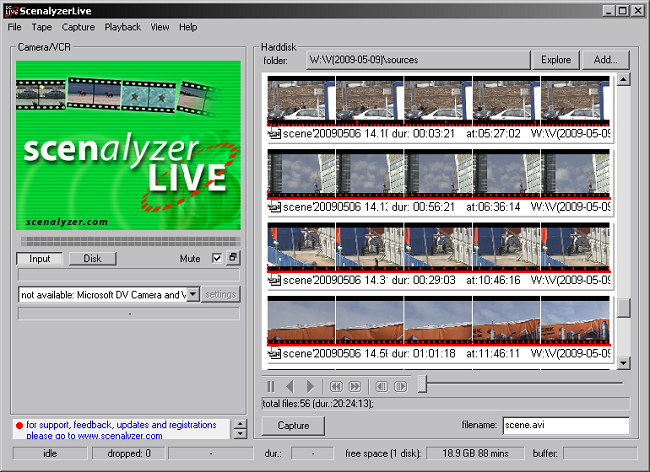Click the harddisk folder path field
650x472 pixels.
[x=418, y=60]
